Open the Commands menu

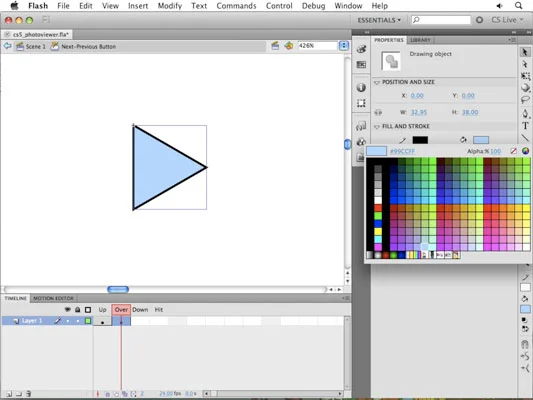pyautogui.click(x=236, y=6)
